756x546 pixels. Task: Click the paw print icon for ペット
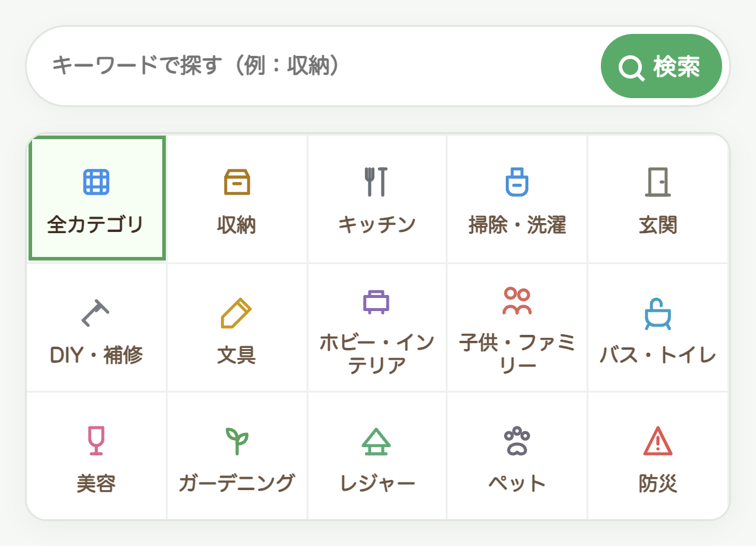point(516,441)
